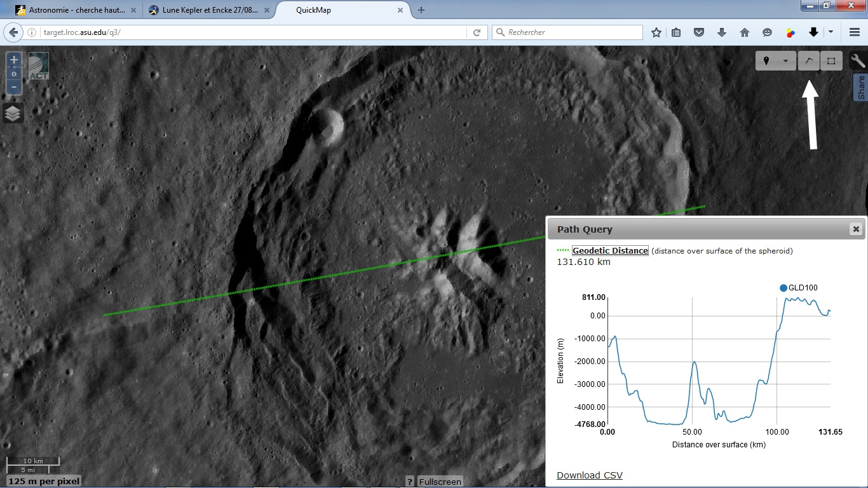Click the Download CSV link
Image resolution: width=868 pixels, height=488 pixels.
[x=590, y=475]
